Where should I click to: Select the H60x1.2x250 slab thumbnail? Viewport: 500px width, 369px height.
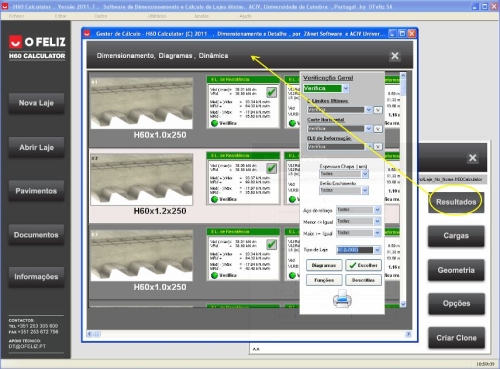coord(142,179)
